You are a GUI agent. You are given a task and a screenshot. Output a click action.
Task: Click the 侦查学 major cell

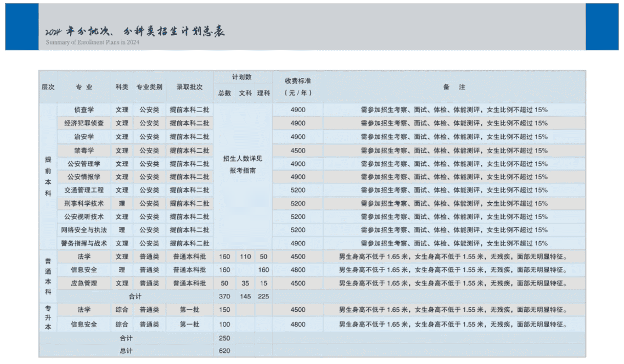click(x=84, y=110)
